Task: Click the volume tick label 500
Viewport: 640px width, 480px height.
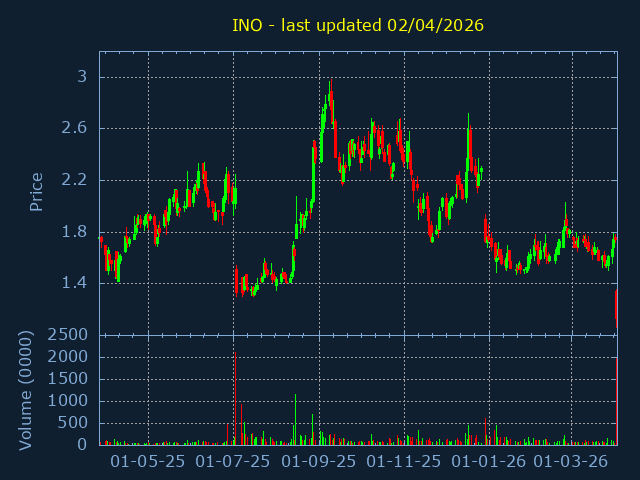Action: pos(74,423)
